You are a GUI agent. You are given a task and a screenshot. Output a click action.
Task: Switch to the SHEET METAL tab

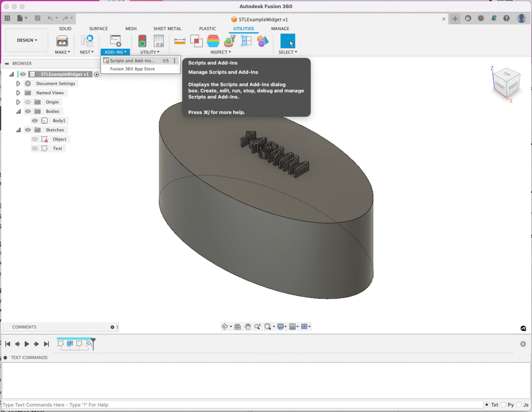point(167,29)
